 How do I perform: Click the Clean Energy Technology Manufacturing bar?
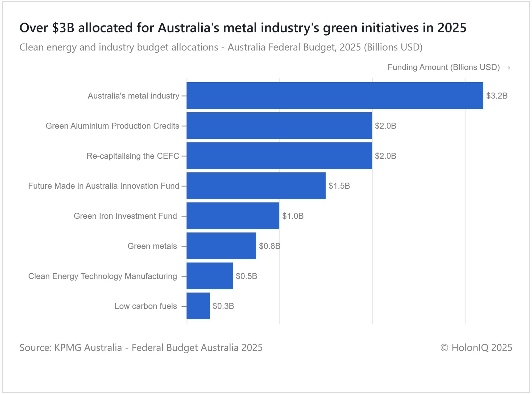(x=210, y=276)
